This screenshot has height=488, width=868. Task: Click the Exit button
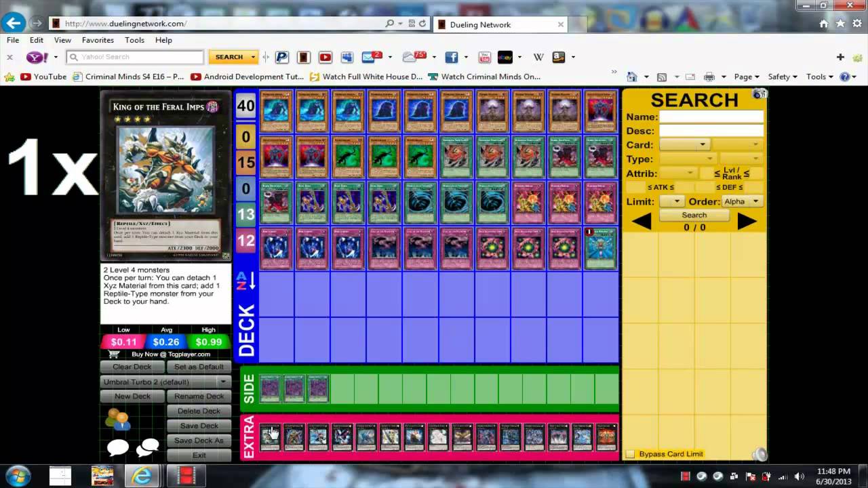199,455
